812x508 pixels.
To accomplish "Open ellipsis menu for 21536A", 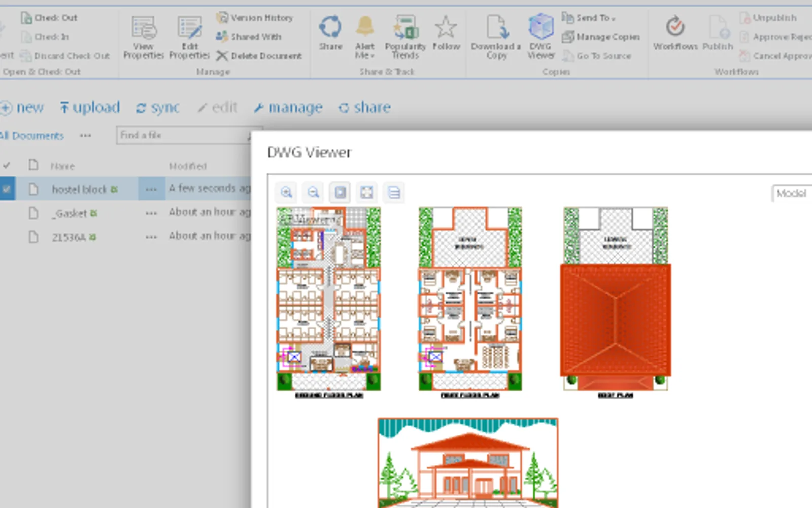I will click(151, 237).
